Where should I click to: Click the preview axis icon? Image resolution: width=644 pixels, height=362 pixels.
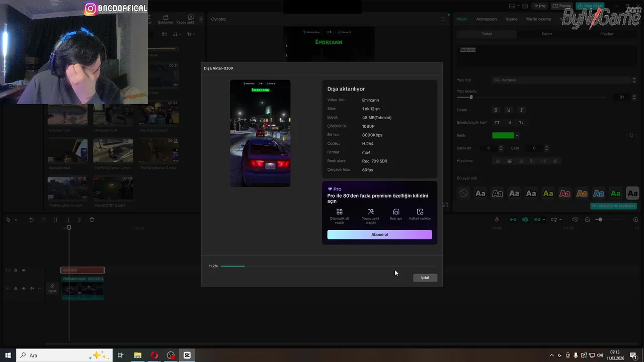(x=554, y=220)
